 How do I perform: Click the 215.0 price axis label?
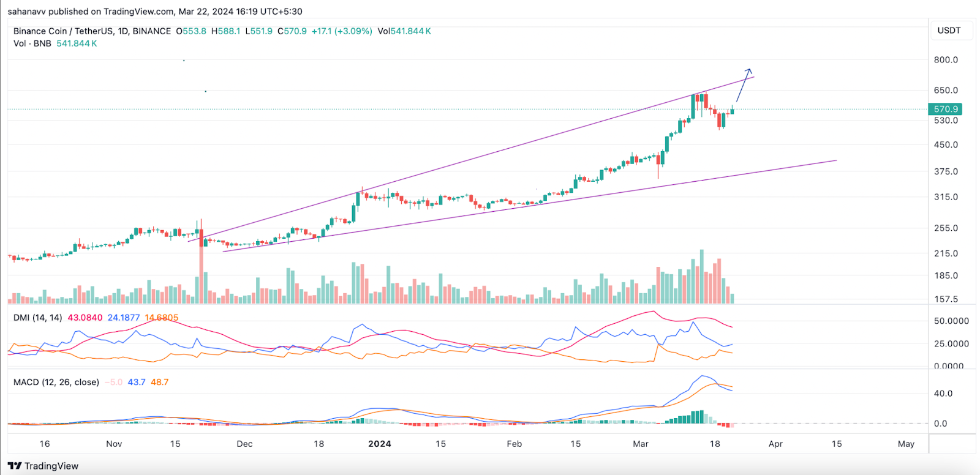pyautogui.click(x=946, y=253)
